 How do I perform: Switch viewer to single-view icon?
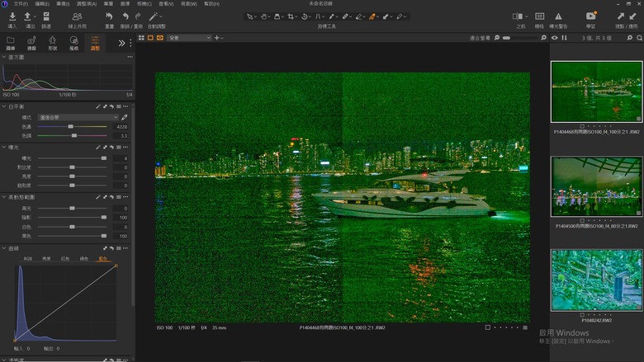click(x=150, y=38)
